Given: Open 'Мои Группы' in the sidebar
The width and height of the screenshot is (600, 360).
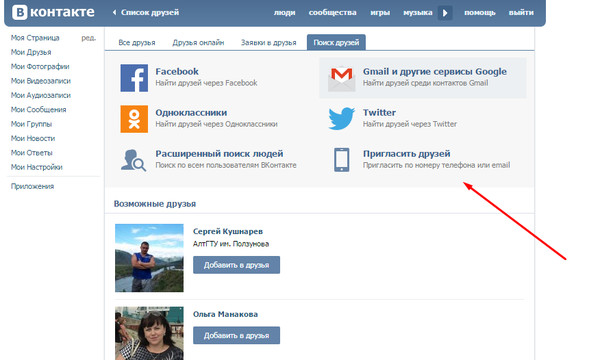Looking at the screenshot, I should 31,124.
